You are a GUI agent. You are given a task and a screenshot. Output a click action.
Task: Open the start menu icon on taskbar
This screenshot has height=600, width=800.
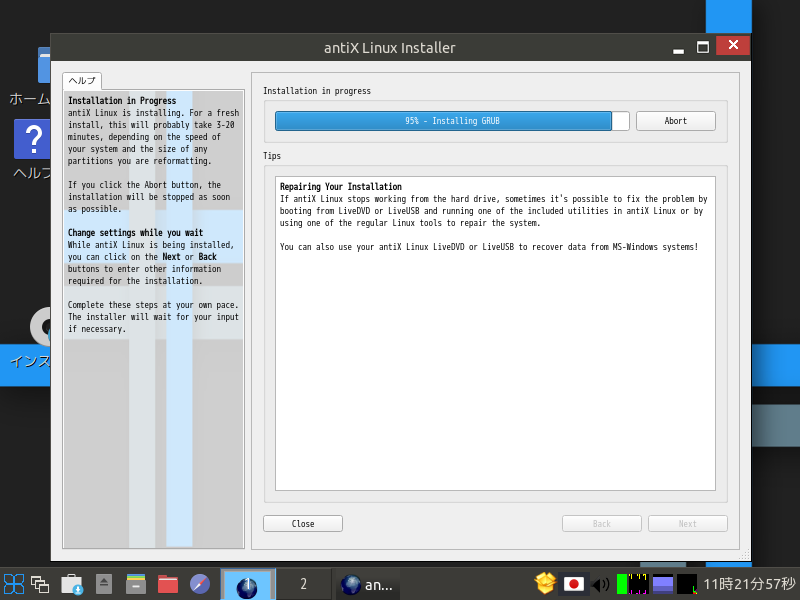click(14, 584)
